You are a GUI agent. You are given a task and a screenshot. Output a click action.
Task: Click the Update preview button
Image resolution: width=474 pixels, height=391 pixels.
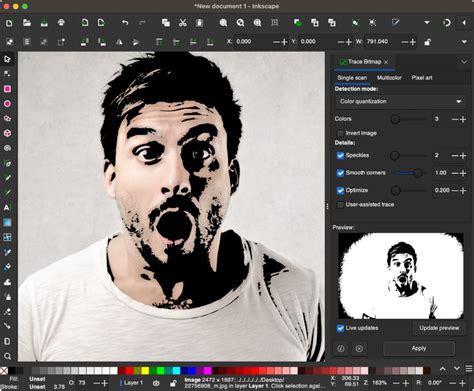pyautogui.click(x=439, y=328)
